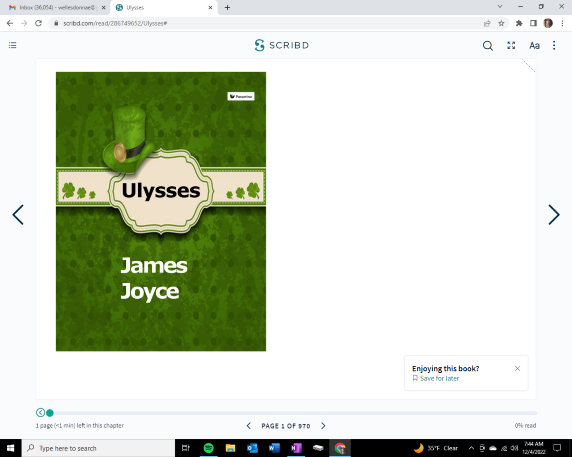Click the browser back button
This screenshot has height=457, width=572.
click(10, 23)
